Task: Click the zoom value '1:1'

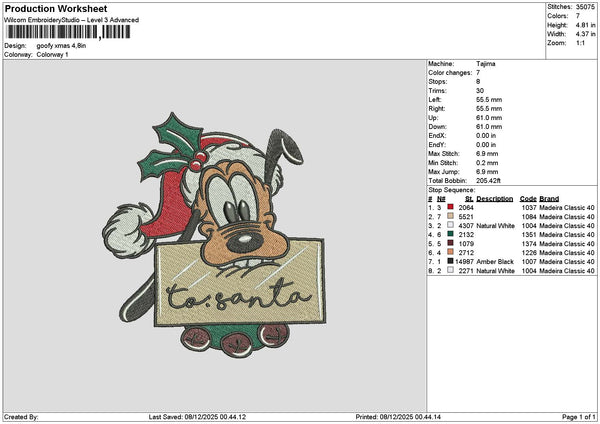Action: [x=580, y=43]
